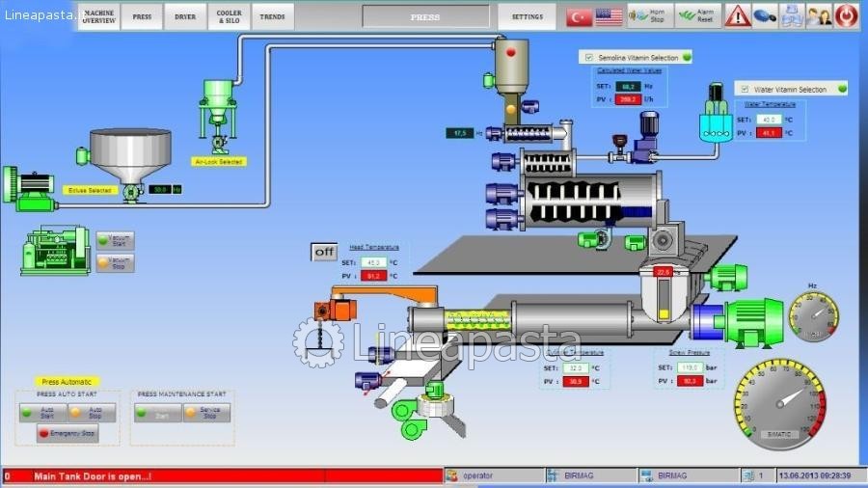Click the red power shutdown icon
Screen dimensions: 868x488
click(x=846, y=15)
